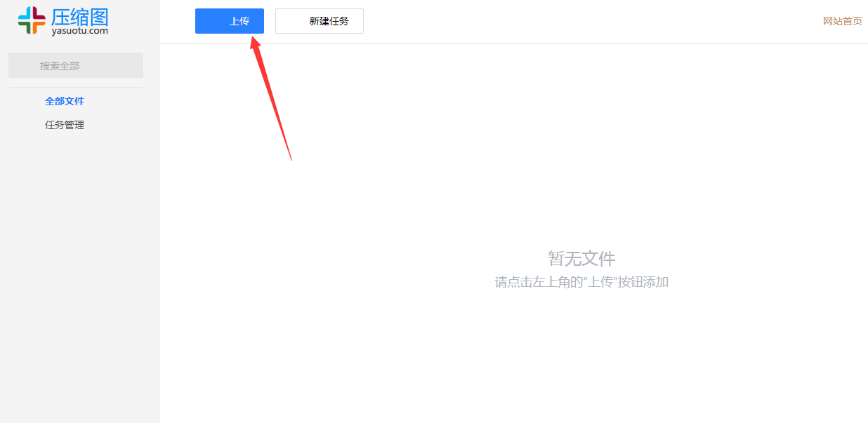Click the yasuotu.com logo text

80,31
